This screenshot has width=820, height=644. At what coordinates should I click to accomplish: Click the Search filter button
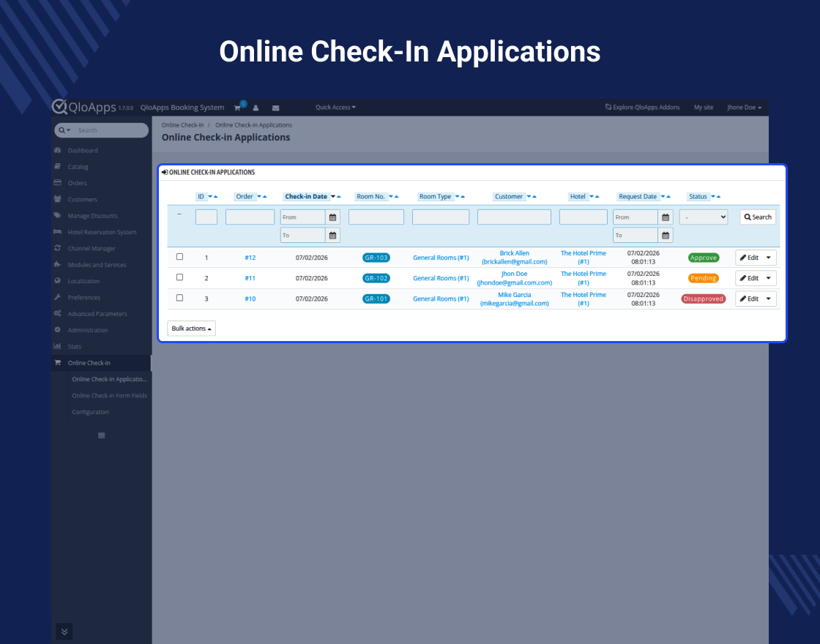(758, 217)
